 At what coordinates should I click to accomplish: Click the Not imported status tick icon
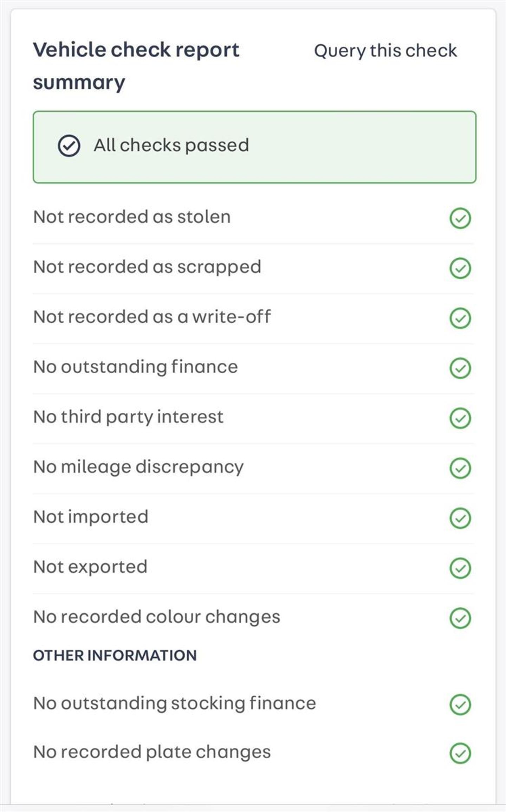pos(460,518)
